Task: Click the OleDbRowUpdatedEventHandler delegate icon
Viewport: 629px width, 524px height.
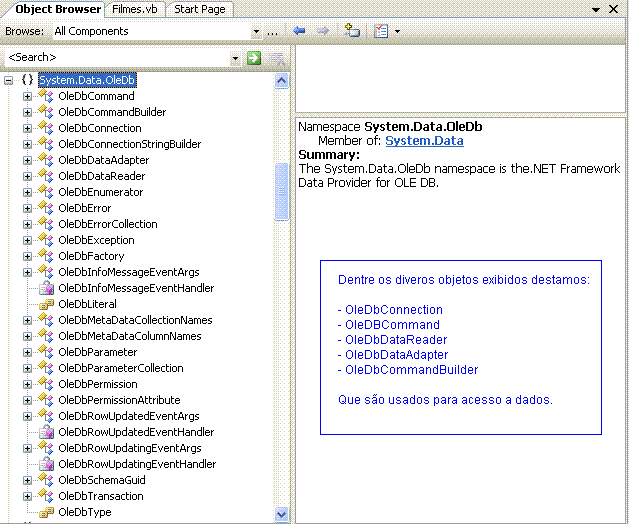Action: tap(46, 432)
